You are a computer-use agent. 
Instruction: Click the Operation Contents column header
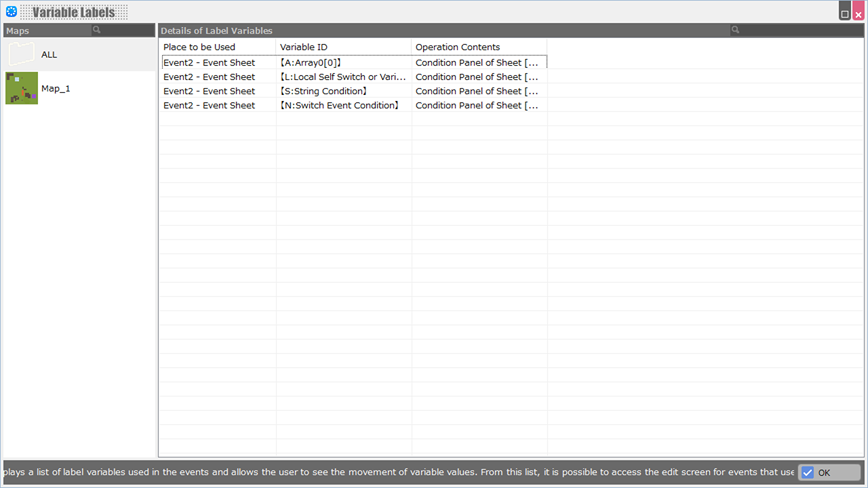tap(479, 47)
